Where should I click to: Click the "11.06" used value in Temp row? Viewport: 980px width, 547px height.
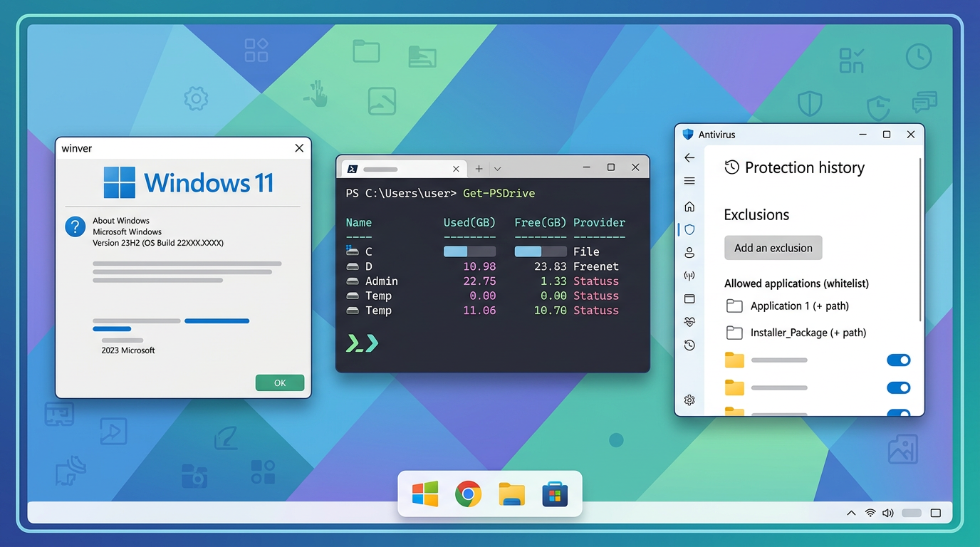479,311
